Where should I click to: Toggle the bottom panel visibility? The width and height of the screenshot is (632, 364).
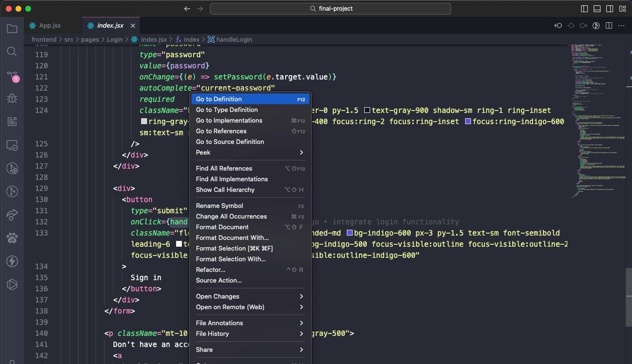pyautogui.click(x=597, y=8)
